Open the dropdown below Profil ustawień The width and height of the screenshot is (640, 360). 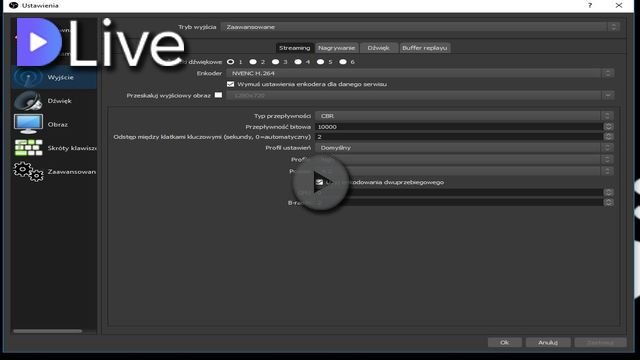(x=464, y=159)
